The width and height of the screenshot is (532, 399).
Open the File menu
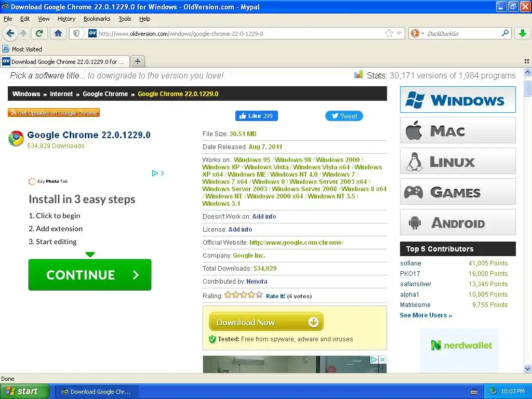coord(8,19)
